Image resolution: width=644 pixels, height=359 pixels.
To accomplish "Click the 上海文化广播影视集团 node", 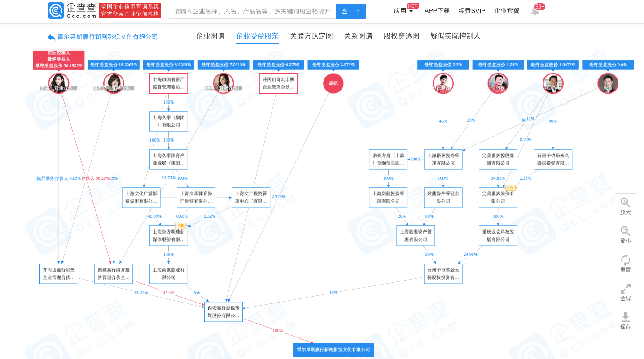I will tap(141, 198).
